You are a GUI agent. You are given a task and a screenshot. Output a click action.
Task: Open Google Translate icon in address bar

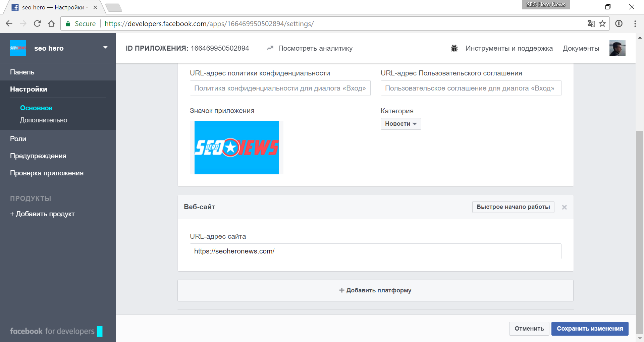coord(591,23)
